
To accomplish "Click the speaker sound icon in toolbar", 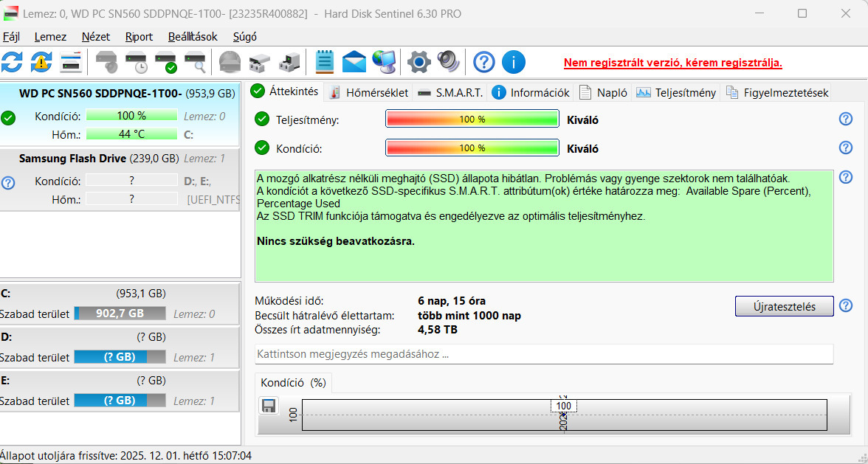I will point(449,62).
